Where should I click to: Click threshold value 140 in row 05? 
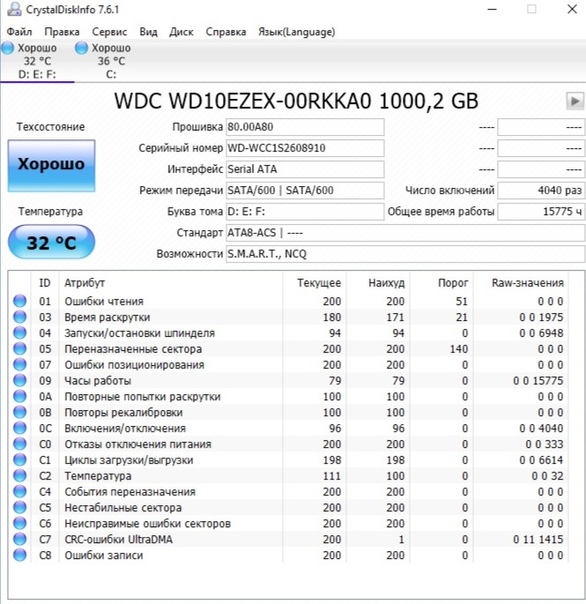458,349
